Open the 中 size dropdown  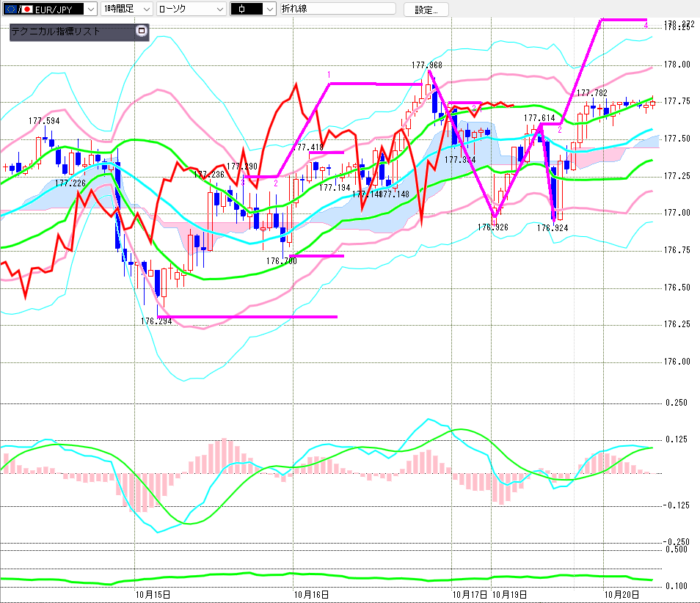tap(252, 9)
